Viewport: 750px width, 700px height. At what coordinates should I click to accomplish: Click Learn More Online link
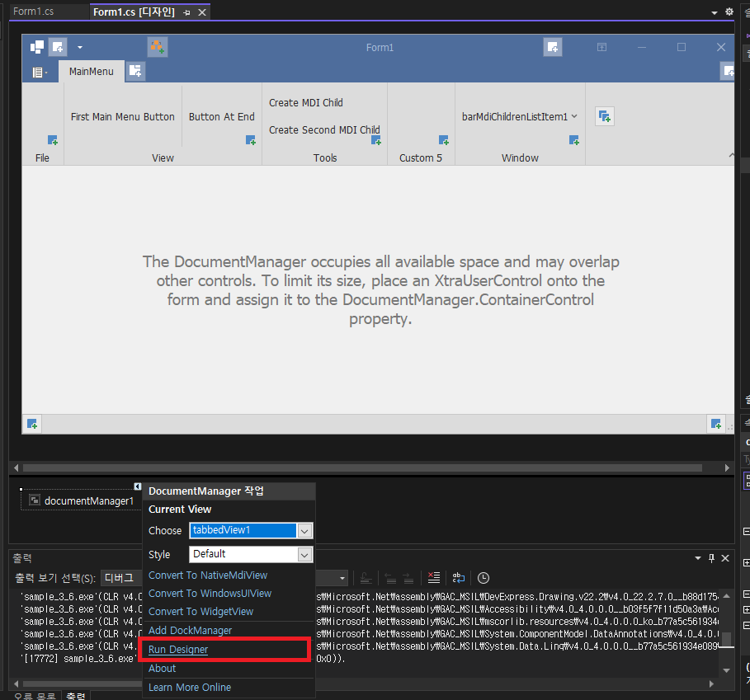point(190,688)
